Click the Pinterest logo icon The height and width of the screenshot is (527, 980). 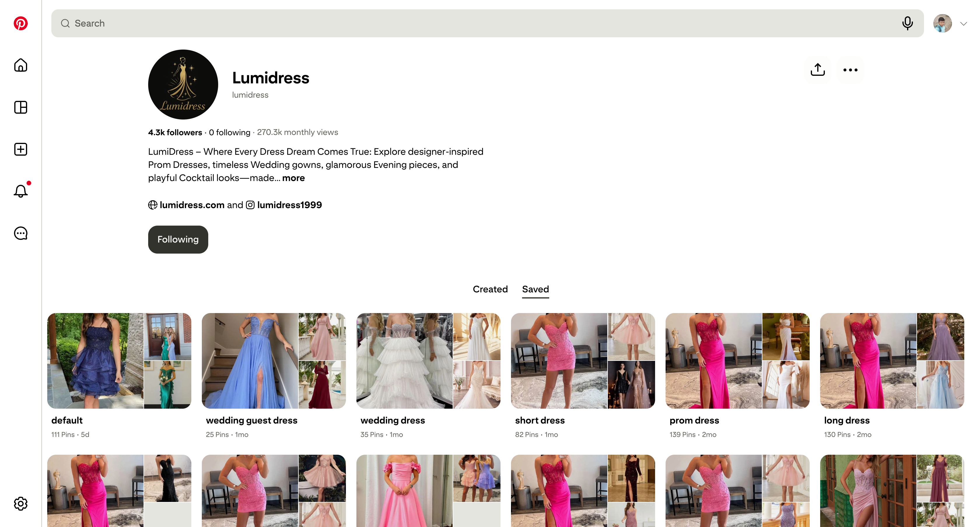pyautogui.click(x=20, y=23)
